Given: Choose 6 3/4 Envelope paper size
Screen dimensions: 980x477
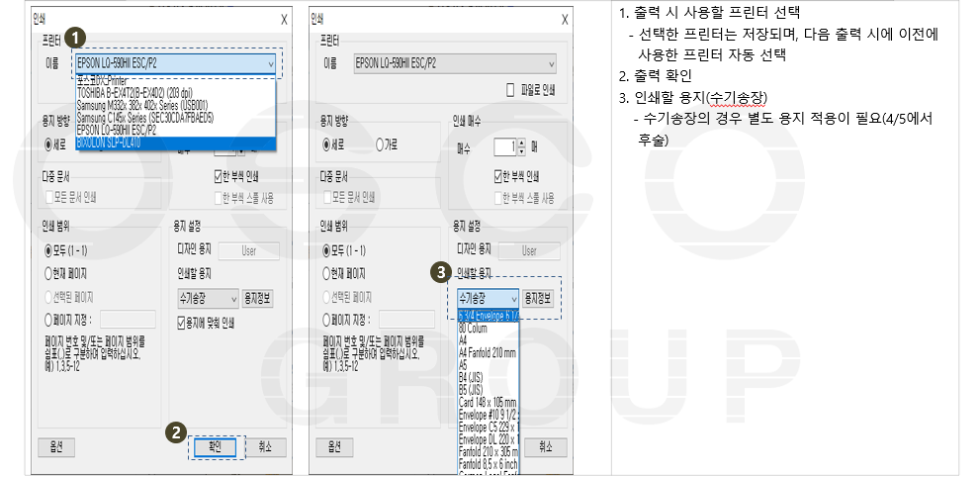Looking at the screenshot, I should pos(489,316).
